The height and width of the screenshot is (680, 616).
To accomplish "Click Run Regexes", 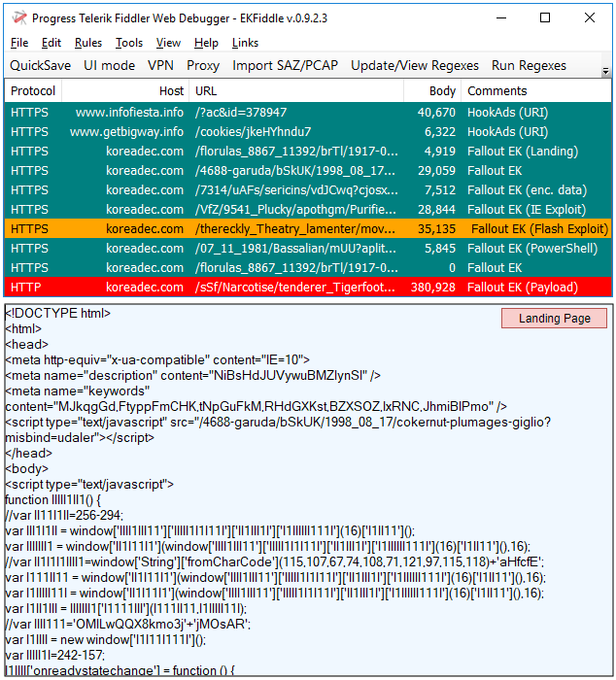I will point(529,65).
